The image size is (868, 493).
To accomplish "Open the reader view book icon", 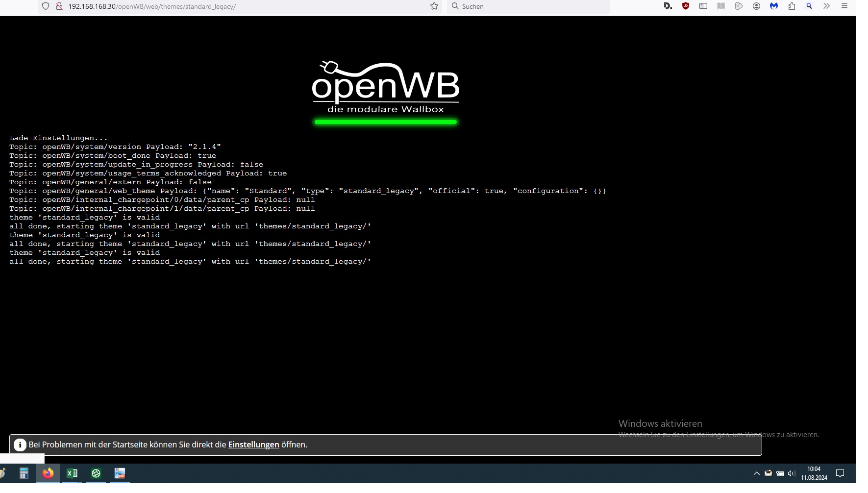I will pyautogui.click(x=721, y=6).
